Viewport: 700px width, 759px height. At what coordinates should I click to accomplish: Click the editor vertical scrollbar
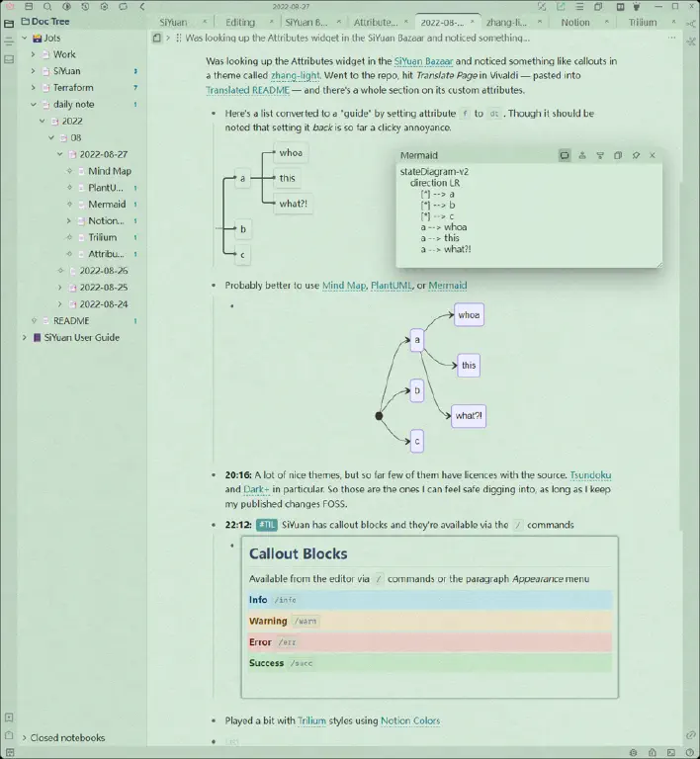680,356
